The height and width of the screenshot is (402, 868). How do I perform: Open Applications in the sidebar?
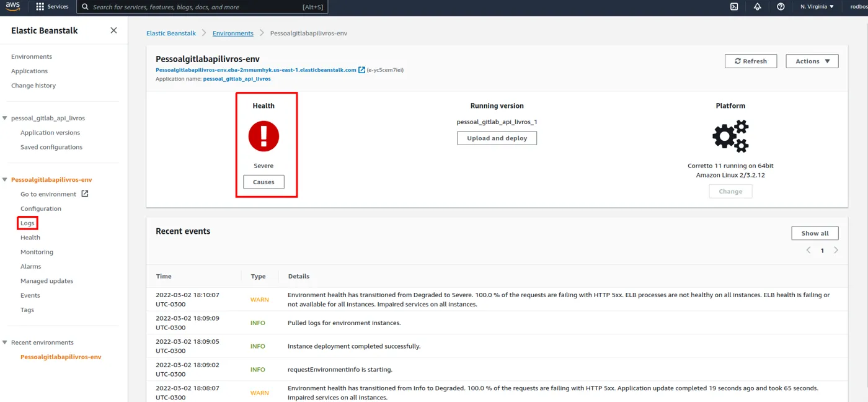29,71
